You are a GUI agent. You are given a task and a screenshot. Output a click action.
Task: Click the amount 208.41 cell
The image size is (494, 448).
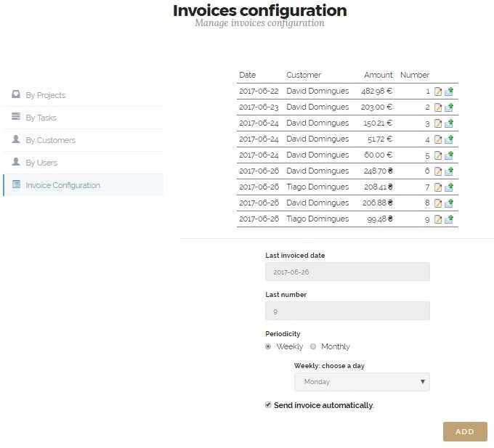378,187
